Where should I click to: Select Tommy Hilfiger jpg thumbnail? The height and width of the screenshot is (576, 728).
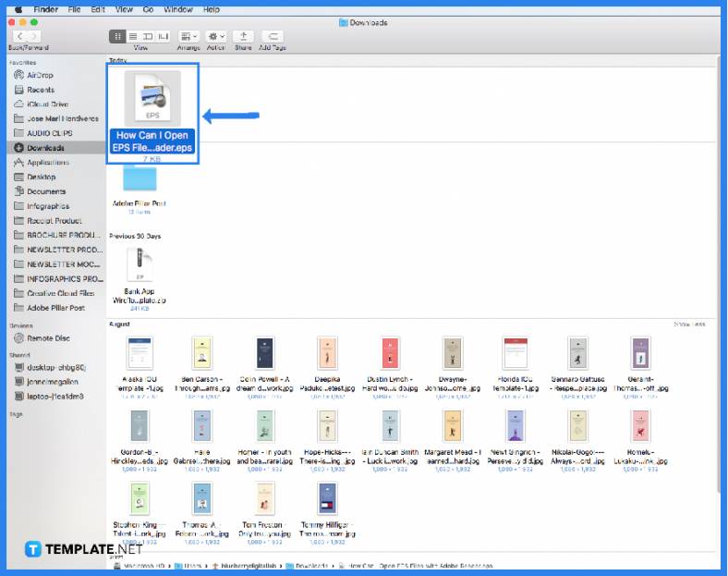(x=327, y=499)
